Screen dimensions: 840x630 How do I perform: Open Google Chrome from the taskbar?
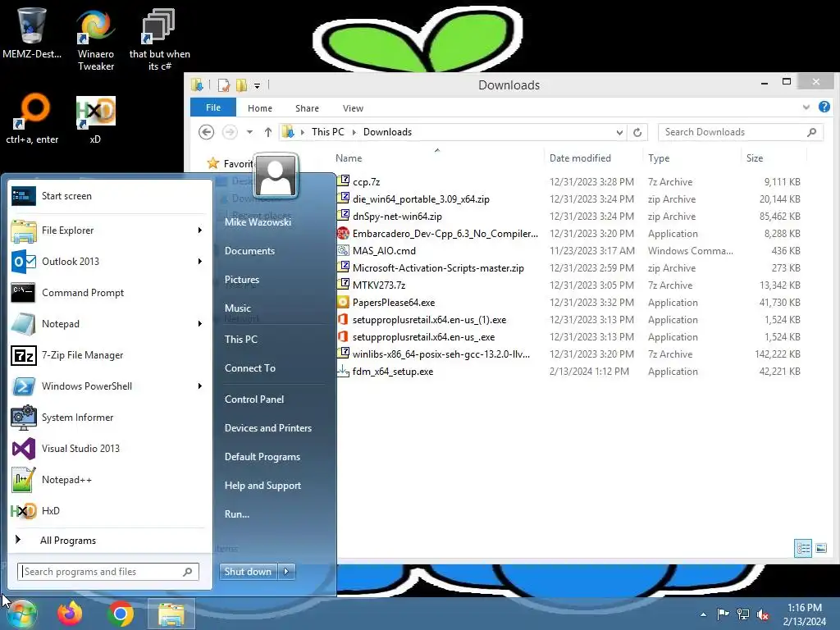[121, 614]
